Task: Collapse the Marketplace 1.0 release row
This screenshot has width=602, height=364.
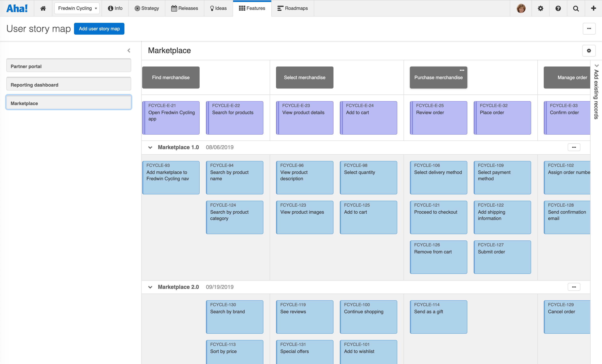Action: point(150,147)
